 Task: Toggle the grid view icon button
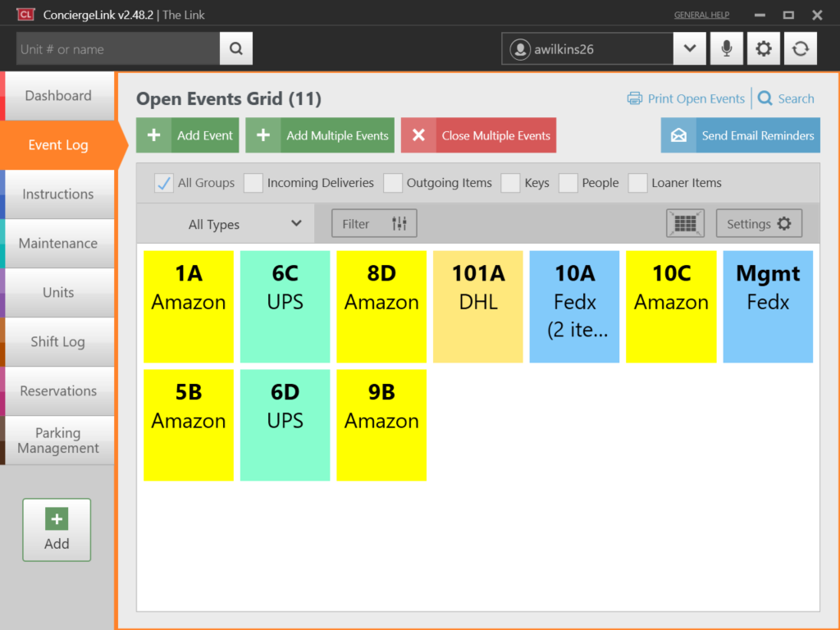(685, 223)
